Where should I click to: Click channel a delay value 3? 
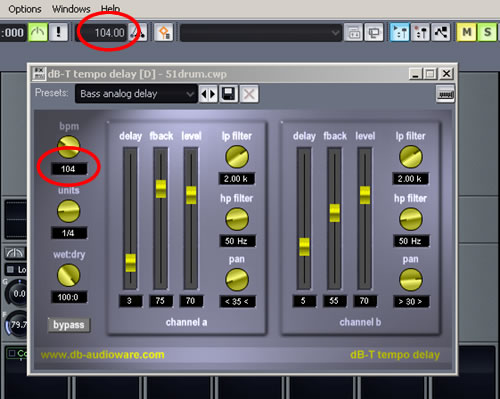[x=130, y=301]
